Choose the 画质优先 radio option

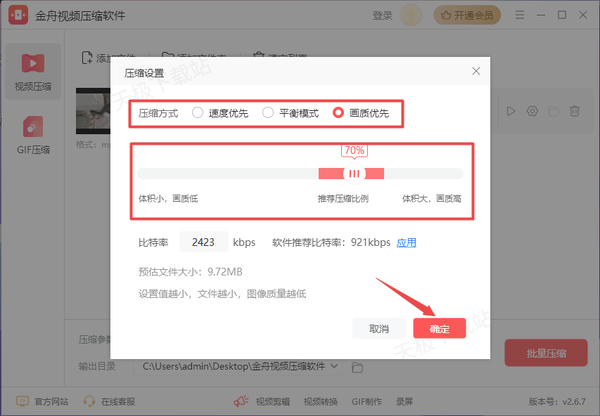coord(339,113)
